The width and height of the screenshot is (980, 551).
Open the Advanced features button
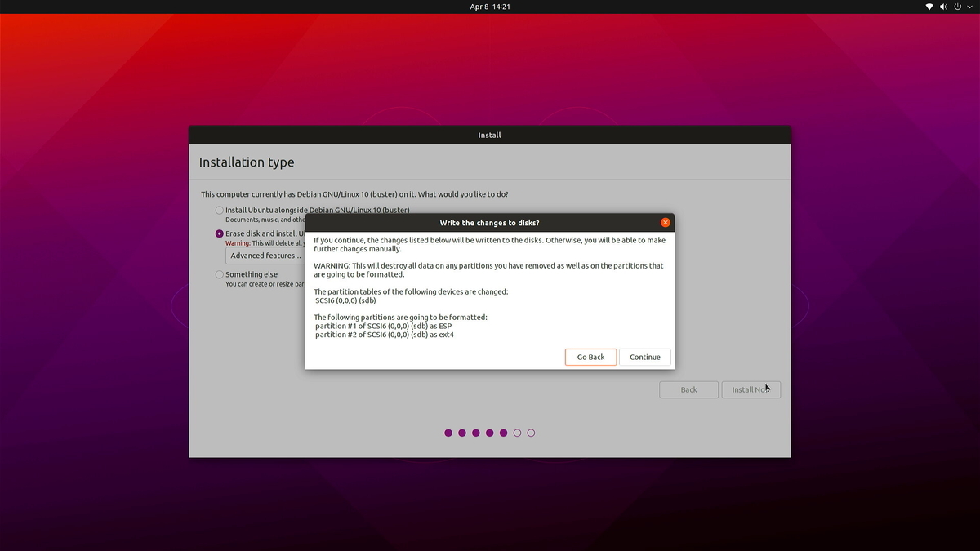[265, 256]
